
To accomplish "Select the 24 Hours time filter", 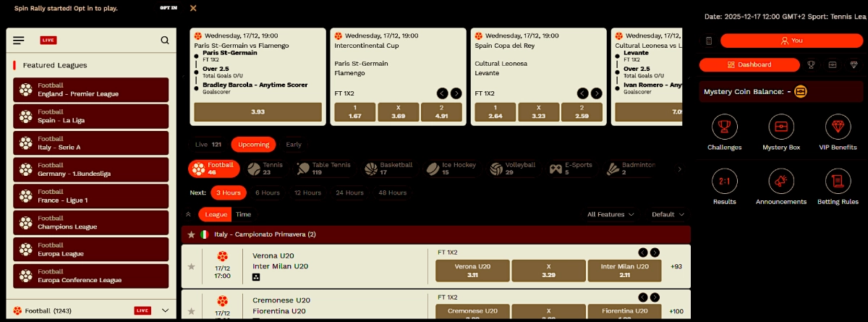I will [x=349, y=192].
